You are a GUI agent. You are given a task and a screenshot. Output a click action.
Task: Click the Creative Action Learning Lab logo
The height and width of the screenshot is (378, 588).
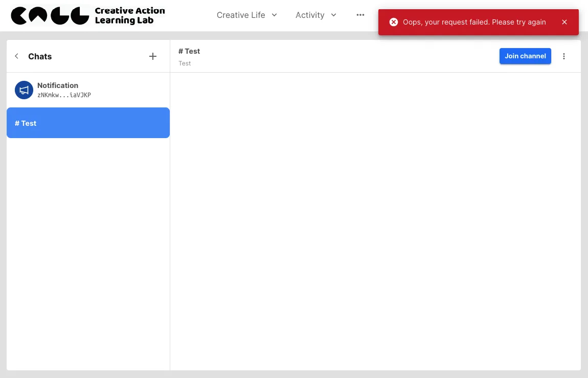88,15
